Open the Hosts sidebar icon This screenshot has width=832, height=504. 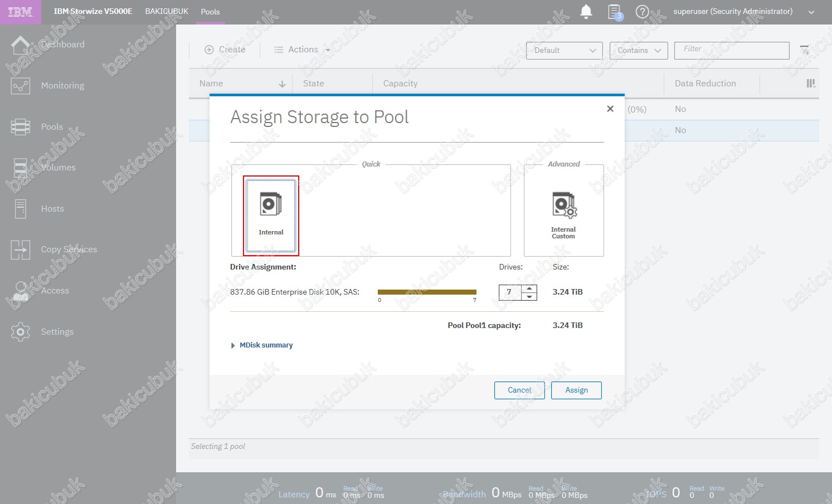(x=21, y=209)
